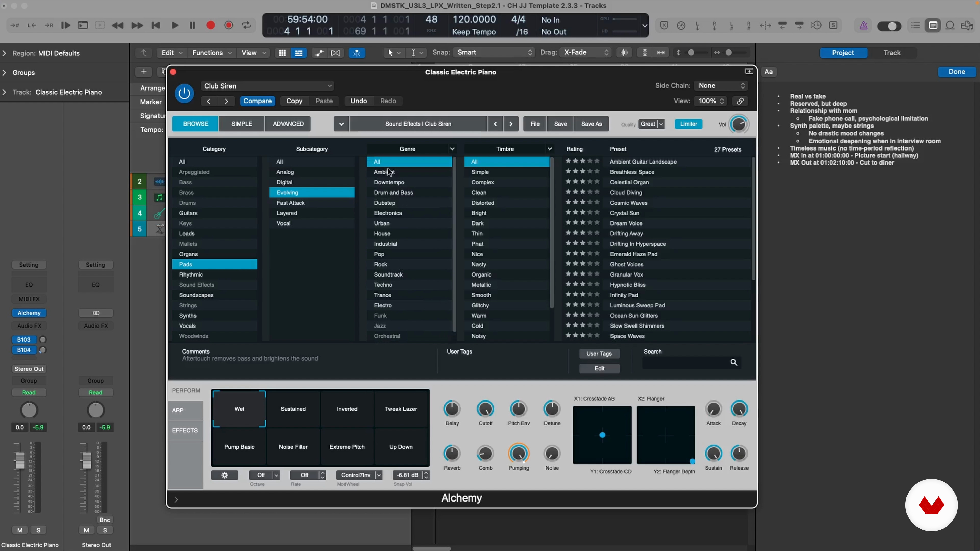
Task: Expand the Region MIDI Defaults section
Action: click(x=5, y=53)
